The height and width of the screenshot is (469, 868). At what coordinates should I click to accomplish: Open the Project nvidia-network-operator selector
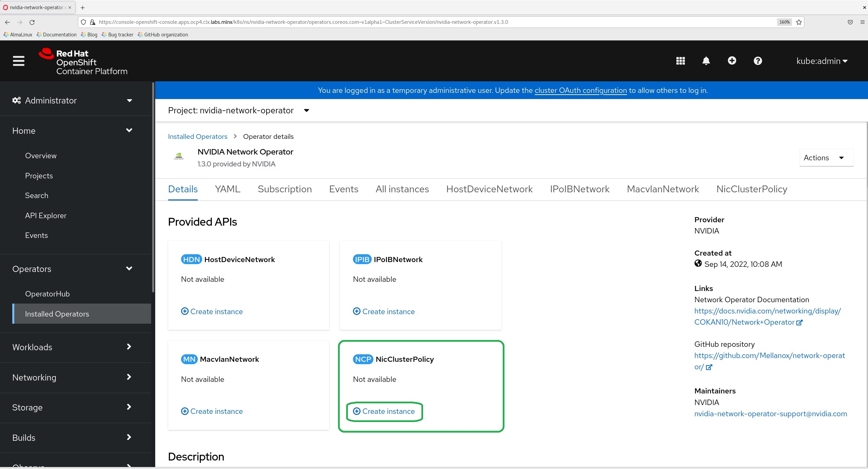[239, 111]
